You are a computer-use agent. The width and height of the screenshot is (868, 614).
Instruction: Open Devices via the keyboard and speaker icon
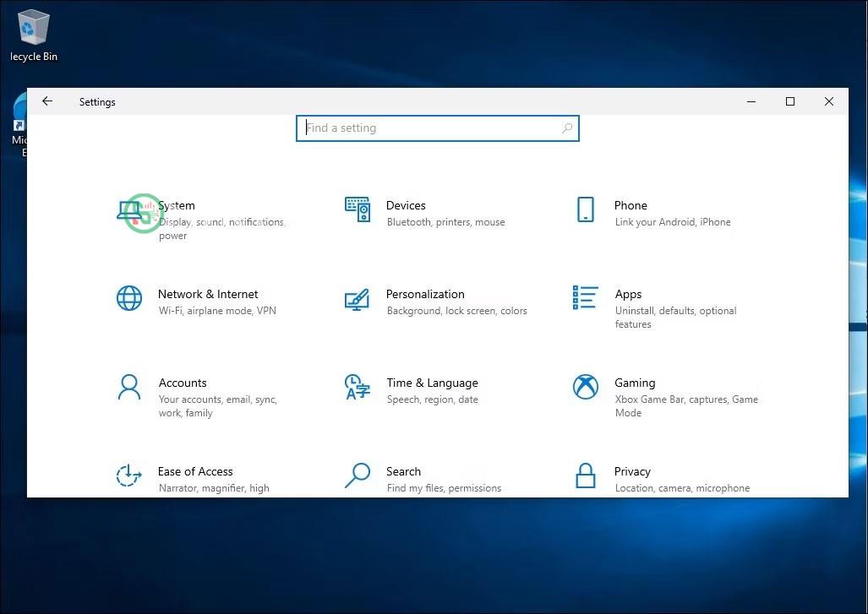pos(358,209)
